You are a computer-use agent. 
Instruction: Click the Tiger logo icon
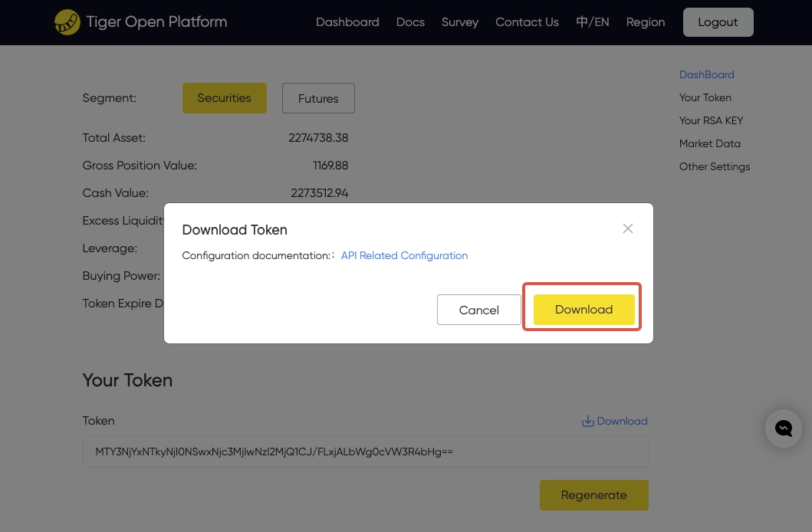pos(67,22)
